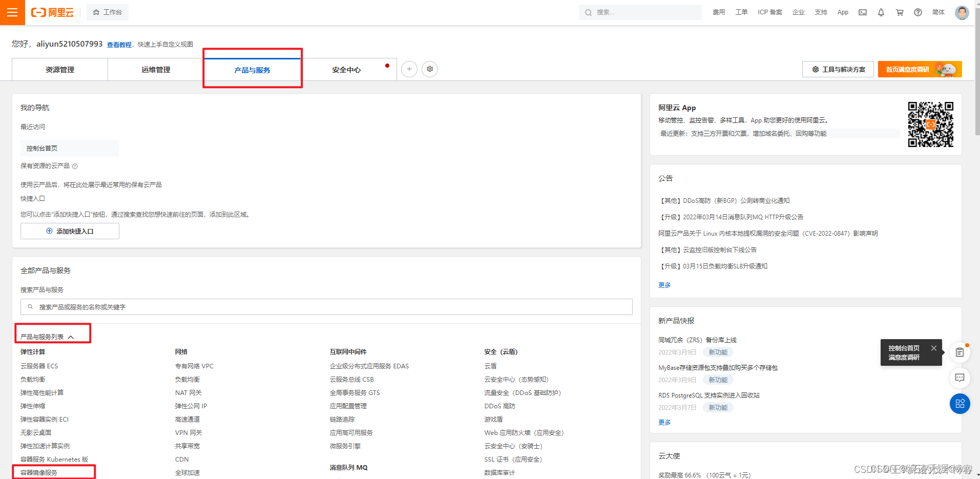
Task: Open 消息队列MQ HTTP升级公告
Action: tap(731, 217)
